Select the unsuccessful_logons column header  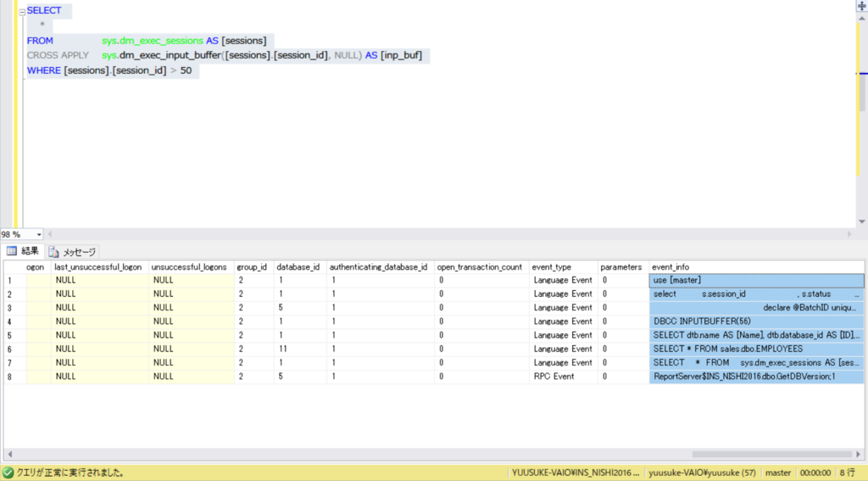coord(189,267)
